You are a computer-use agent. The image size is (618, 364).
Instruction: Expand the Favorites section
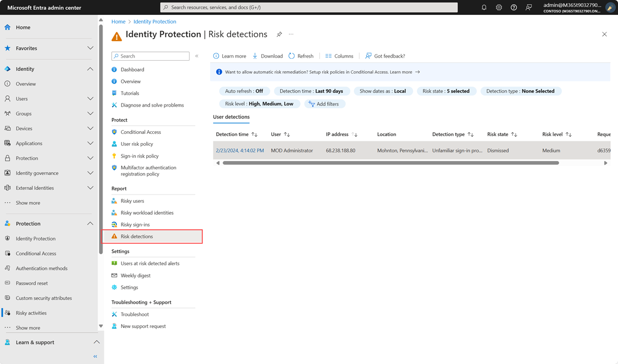[90, 48]
